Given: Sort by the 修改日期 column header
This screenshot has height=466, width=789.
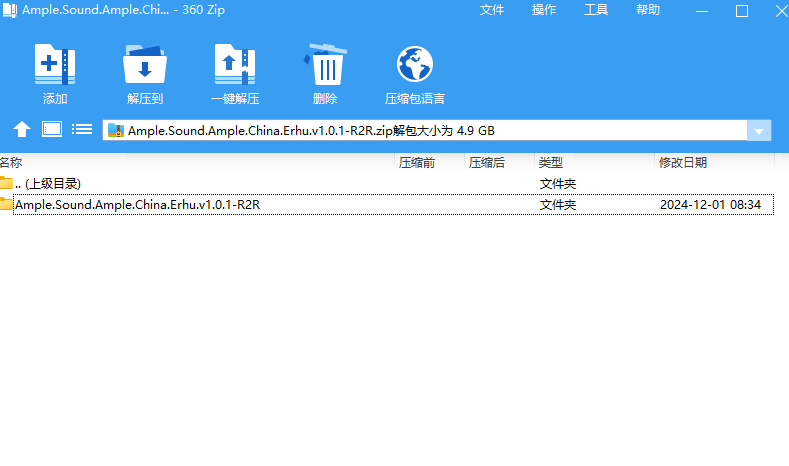Looking at the screenshot, I should coord(683,163).
